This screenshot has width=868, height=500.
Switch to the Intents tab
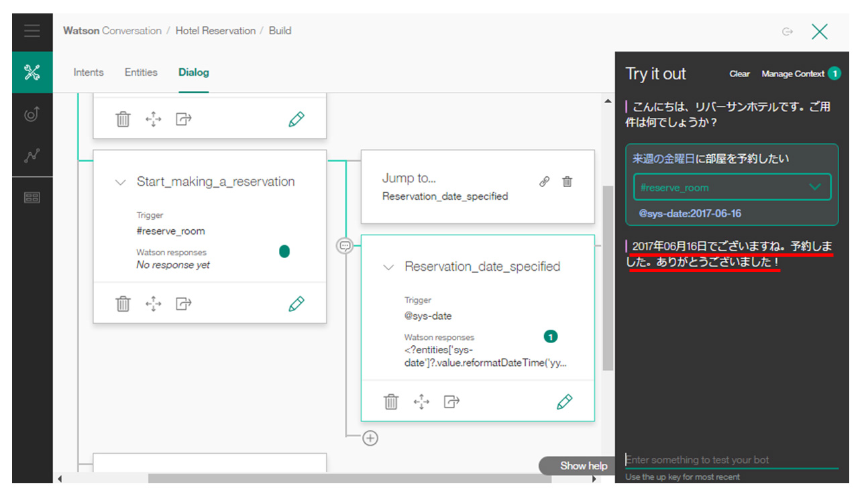coord(89,72)
